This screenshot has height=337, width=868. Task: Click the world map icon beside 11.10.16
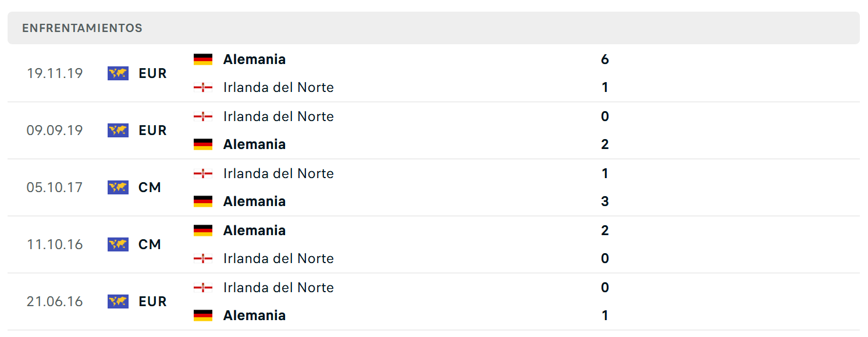[x=118, y=244]
